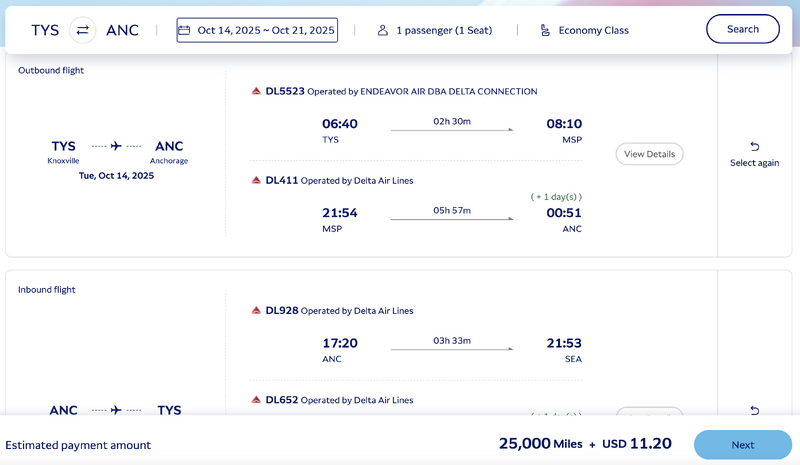Click the passenger person icon
This screenshot has height=465, width=800.
382,30
